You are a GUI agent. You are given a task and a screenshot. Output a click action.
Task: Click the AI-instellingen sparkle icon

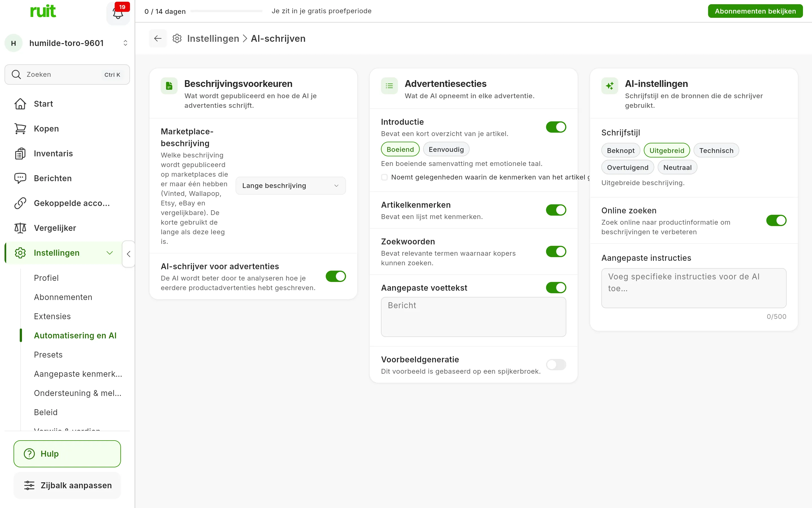610,86
